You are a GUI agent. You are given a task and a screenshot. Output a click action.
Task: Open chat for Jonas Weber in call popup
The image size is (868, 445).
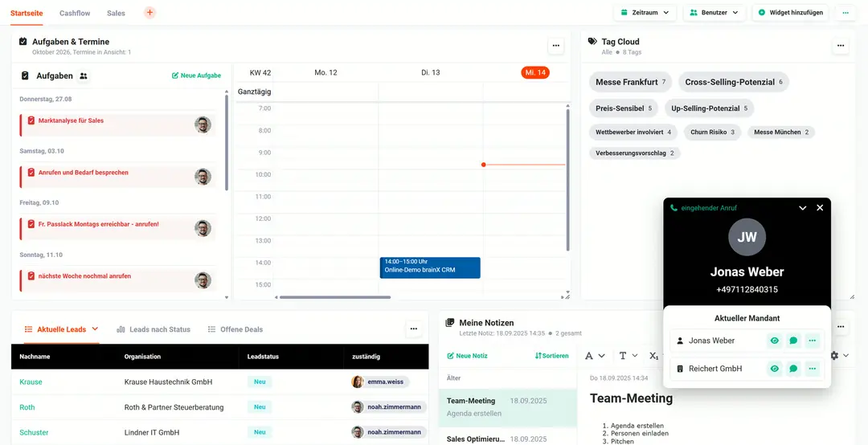click(793, 341)
